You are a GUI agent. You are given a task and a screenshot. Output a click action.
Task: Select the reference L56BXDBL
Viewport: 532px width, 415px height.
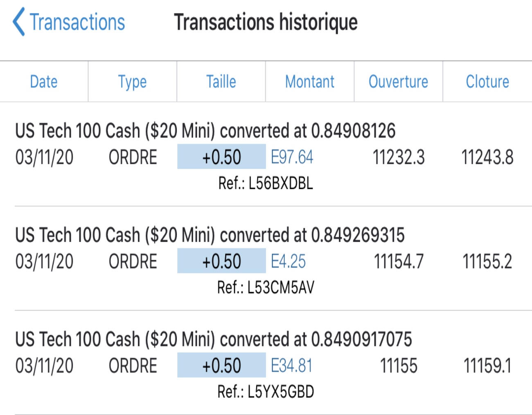point(266,183)
